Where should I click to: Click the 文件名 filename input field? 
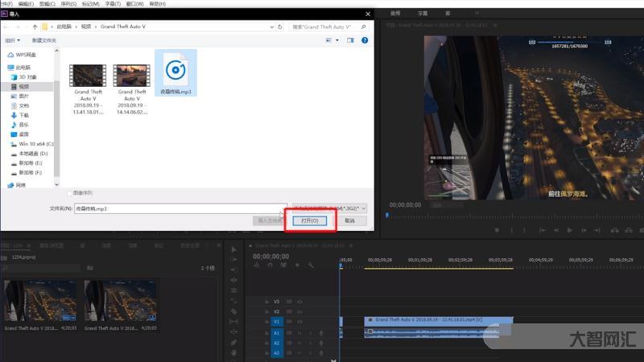180,208
